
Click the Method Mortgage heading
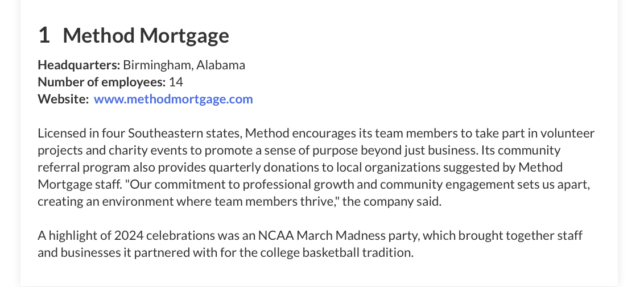point(146,35)
